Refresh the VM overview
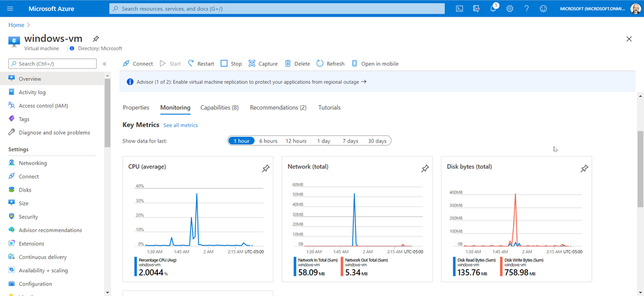This screenshot has width=644, height=296. pos(331,64)
